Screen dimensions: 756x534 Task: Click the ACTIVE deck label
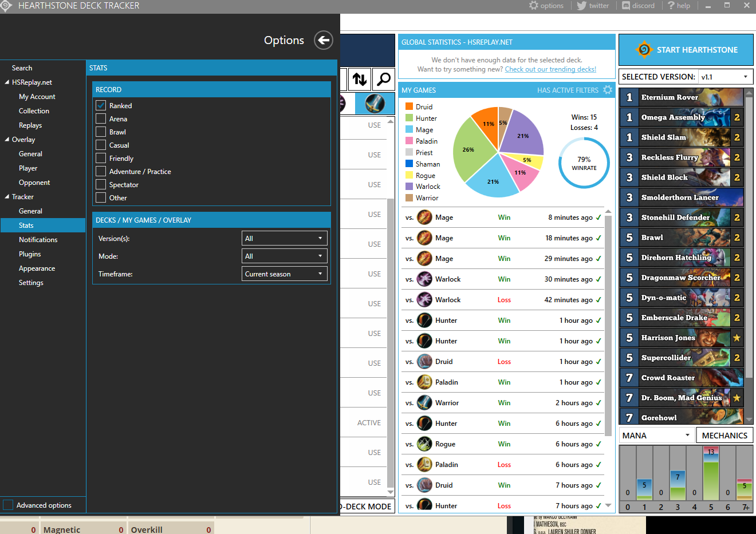click(x=369, y=423)
